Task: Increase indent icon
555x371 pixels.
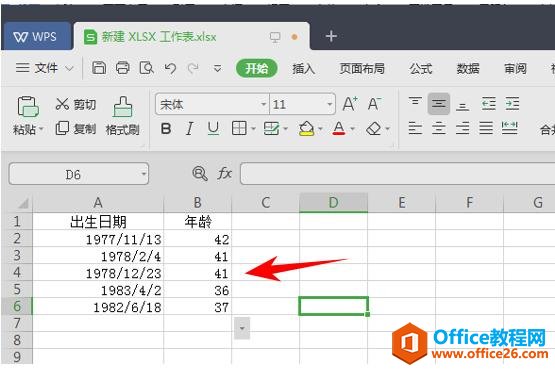Action: [512, 104]
